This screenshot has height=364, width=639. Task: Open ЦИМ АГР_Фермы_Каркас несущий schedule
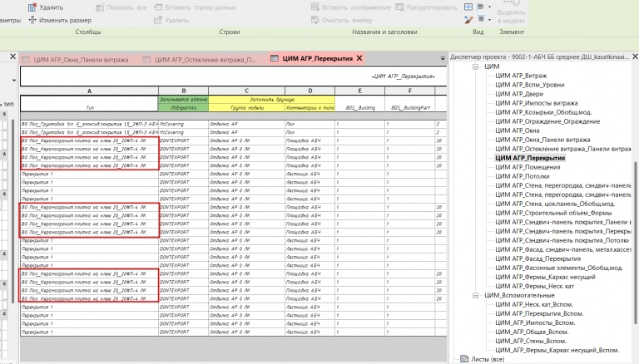tap(545, 277)
